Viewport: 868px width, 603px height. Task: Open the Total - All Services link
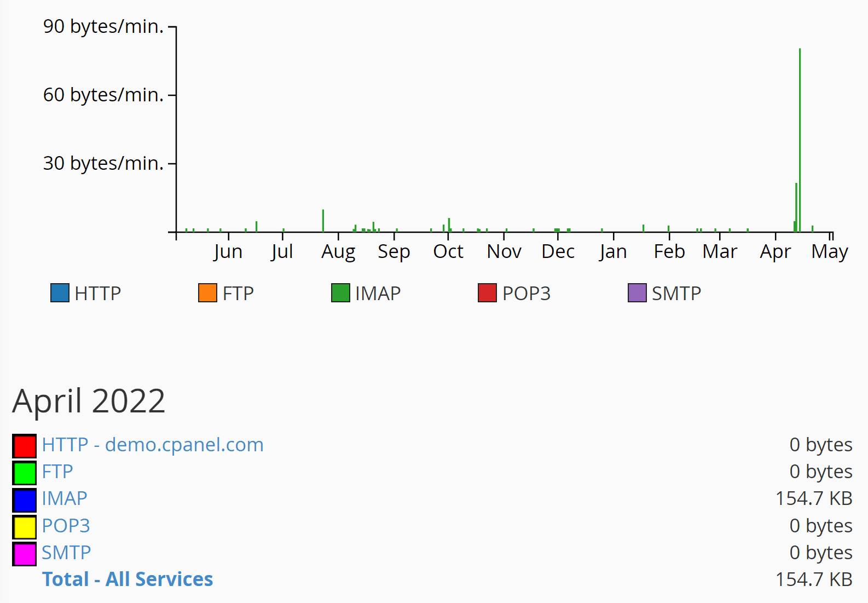(x=128, y=579)
